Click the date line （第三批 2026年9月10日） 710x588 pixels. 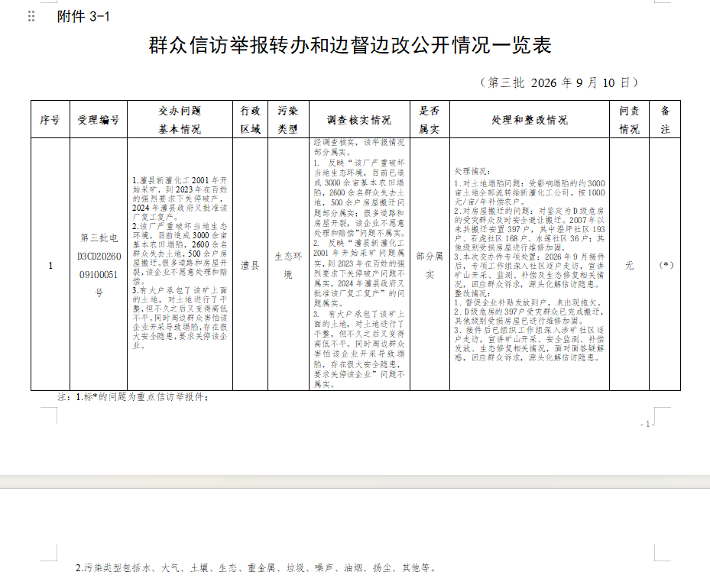[x=559, y=82]
